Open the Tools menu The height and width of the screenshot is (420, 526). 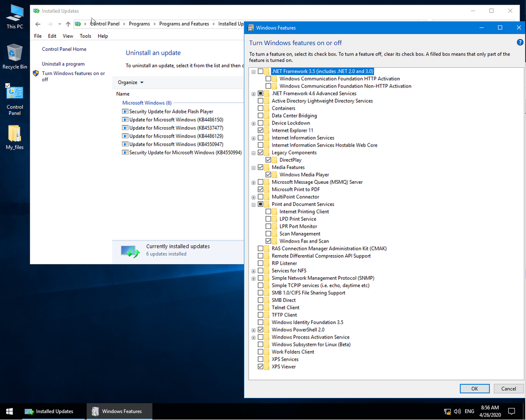point(85,36)
